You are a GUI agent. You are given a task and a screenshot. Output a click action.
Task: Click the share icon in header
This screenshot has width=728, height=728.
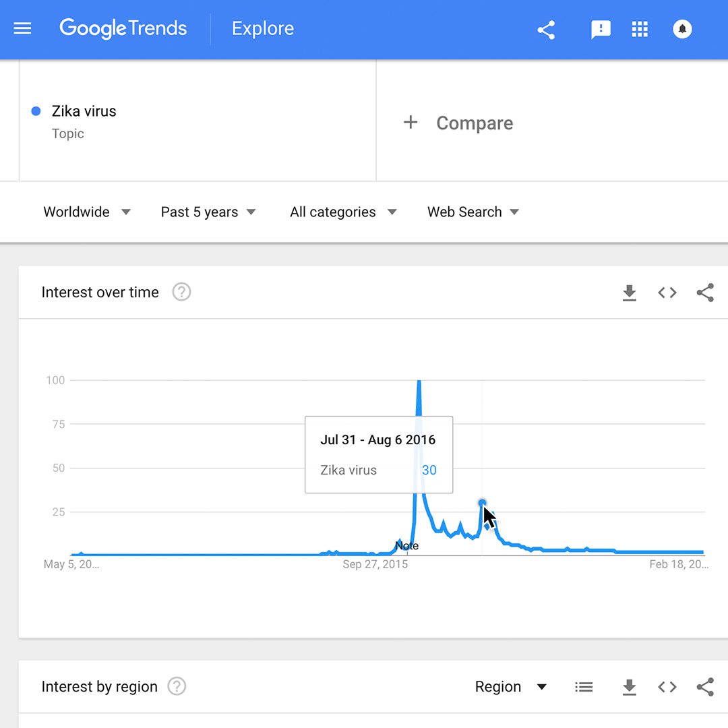(x=546, y=30)
